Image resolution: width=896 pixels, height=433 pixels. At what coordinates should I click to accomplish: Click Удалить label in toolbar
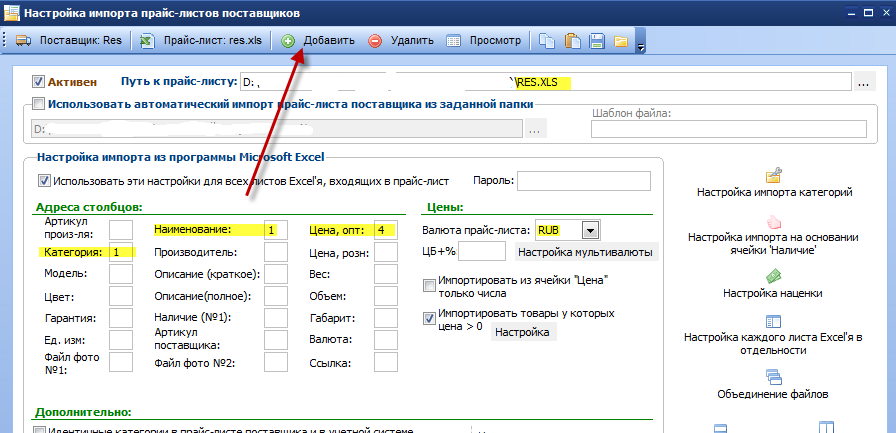[x=412, y=41]
